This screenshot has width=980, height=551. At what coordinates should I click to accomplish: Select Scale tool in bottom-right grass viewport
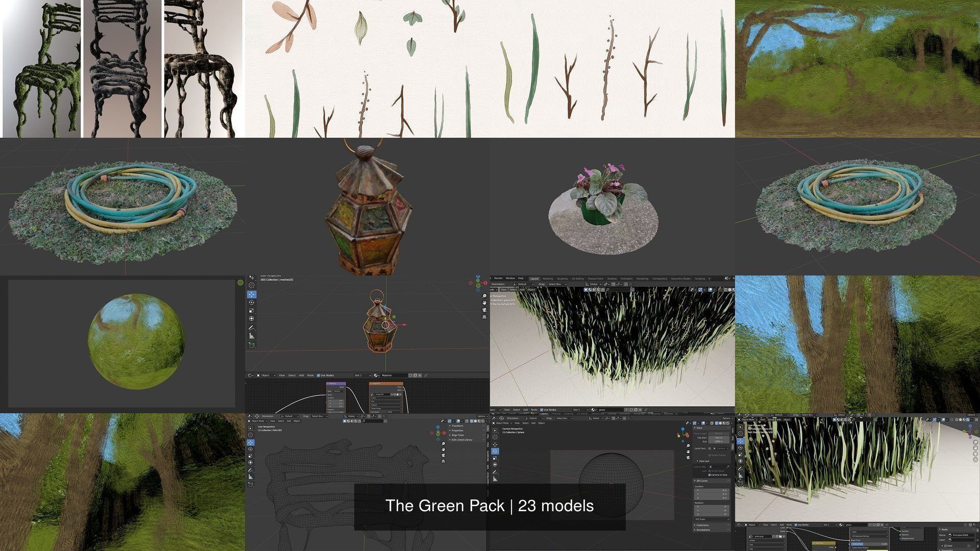(740, 454)
